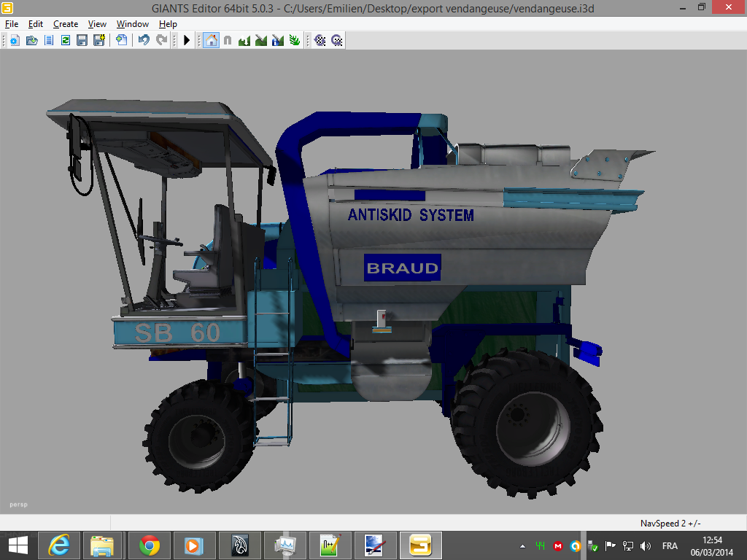The width and height of the screenshot is (747, 560).
Task: Restore down the GIANTS Editor window
Action: click(x=701, y=7)
